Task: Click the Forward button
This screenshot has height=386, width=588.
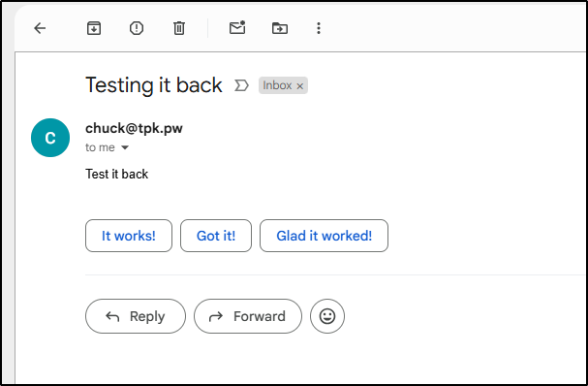Action: click(248, 316)
